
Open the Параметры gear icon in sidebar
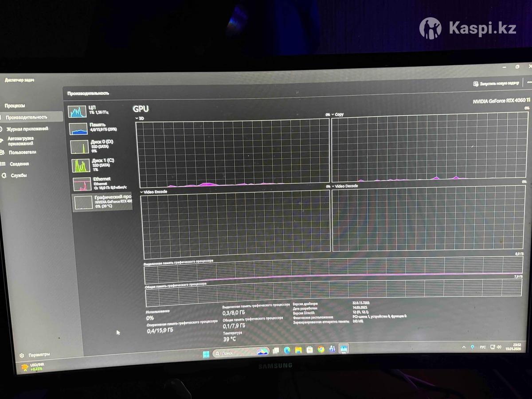pyautogui.click(x=22, y=355)
